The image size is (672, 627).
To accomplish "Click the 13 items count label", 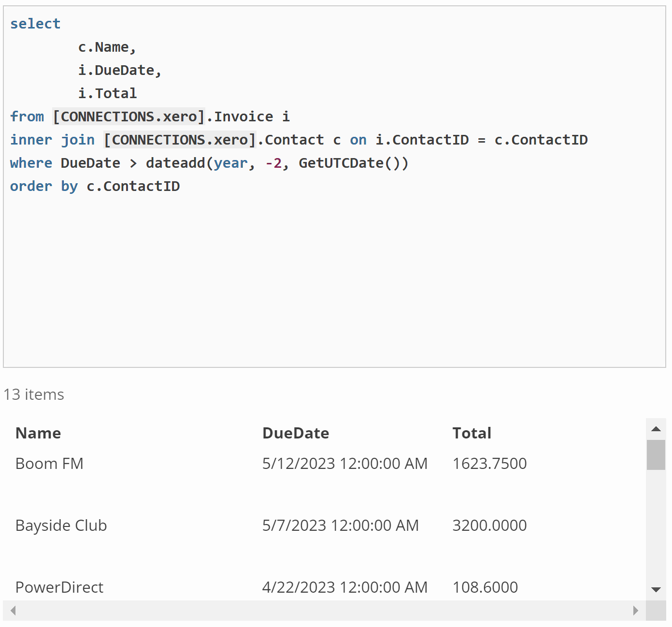I will point(33,394).
